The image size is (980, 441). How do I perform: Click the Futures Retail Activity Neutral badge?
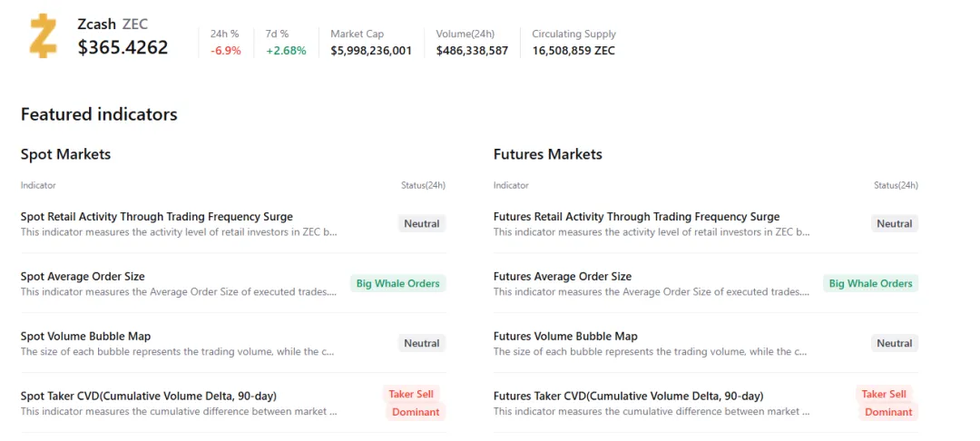pos(895,224)
